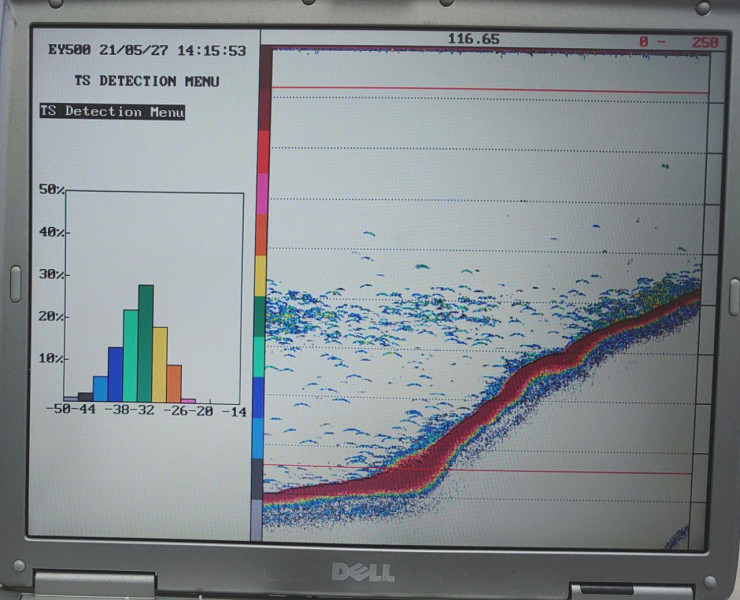Click the upper red layer line on echogram

click(x=490, y=90)
